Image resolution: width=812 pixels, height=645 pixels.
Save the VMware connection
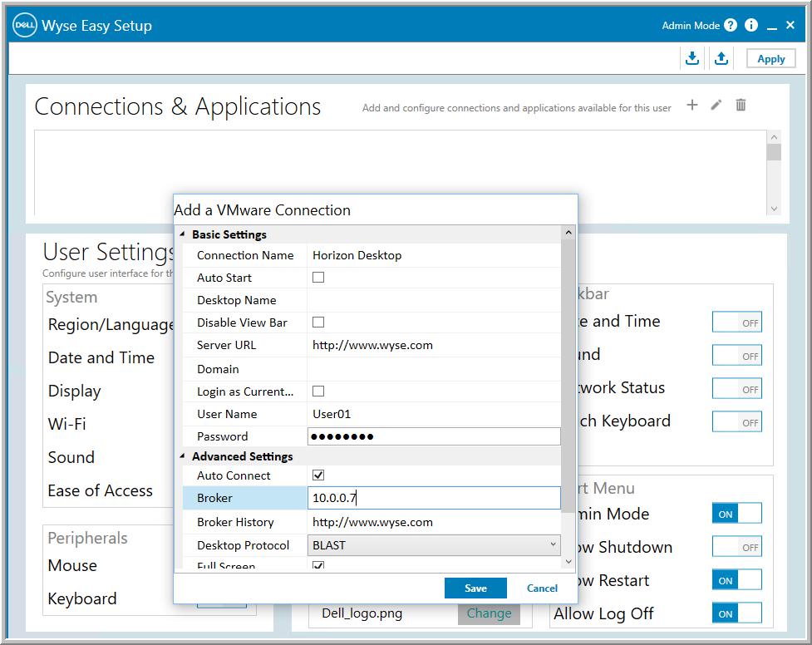pyautogui.click(x=475, y=588)
